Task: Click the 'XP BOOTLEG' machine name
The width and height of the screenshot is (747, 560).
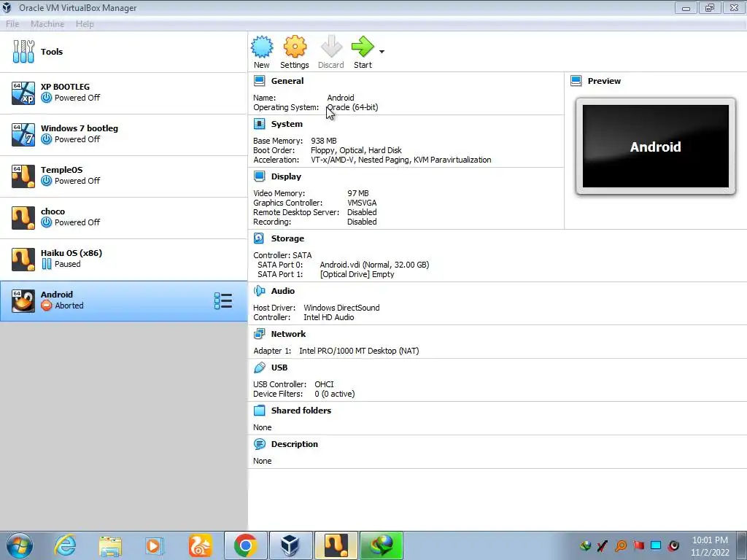Action: [65, 87]
